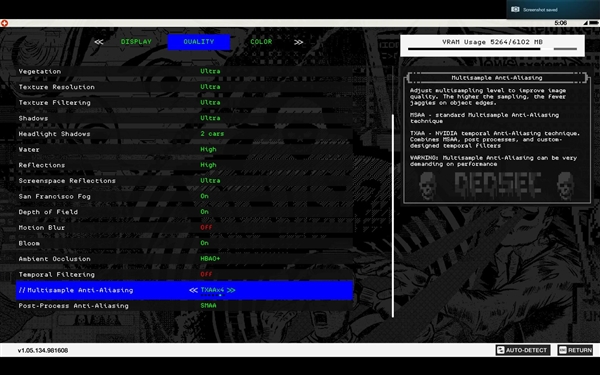Decrease Multisample Anti-Aliasing with left arrows
Screen dimensions: 600x375
pos(193,290)
